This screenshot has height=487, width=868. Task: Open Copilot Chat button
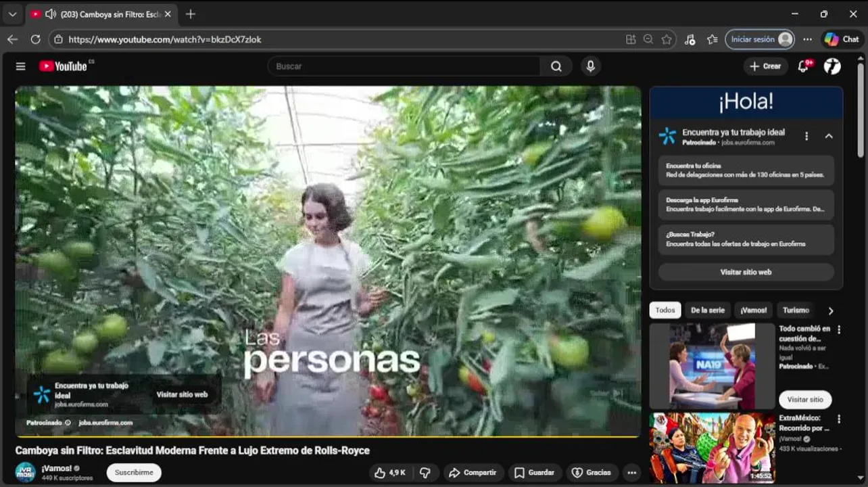coord(842,39)
